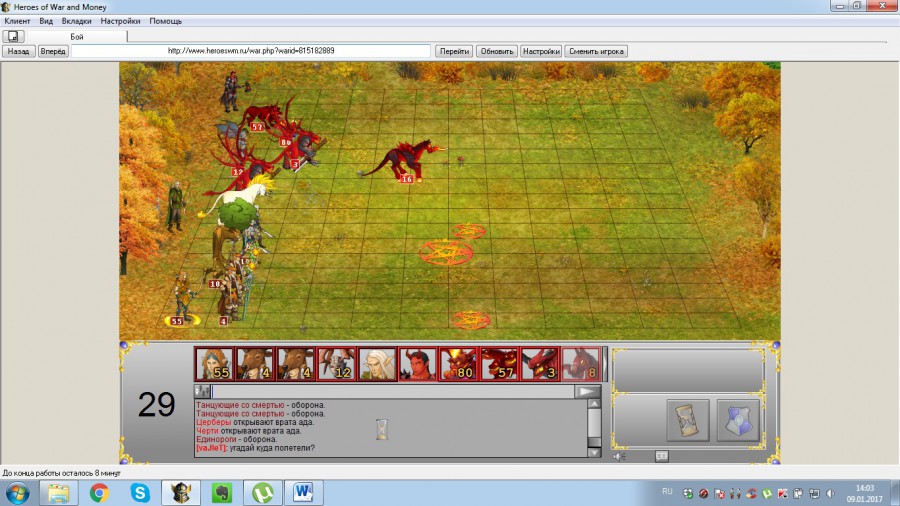
Task: Click Танцующие со смертью in first log line
Action: click(240, 405)
